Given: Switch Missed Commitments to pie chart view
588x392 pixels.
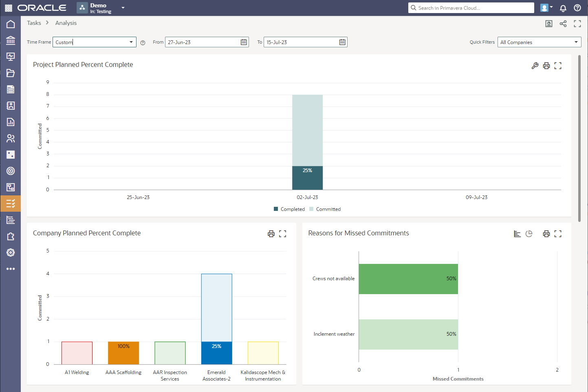Looking at the screenshot, I should click(x=529, y=234).
